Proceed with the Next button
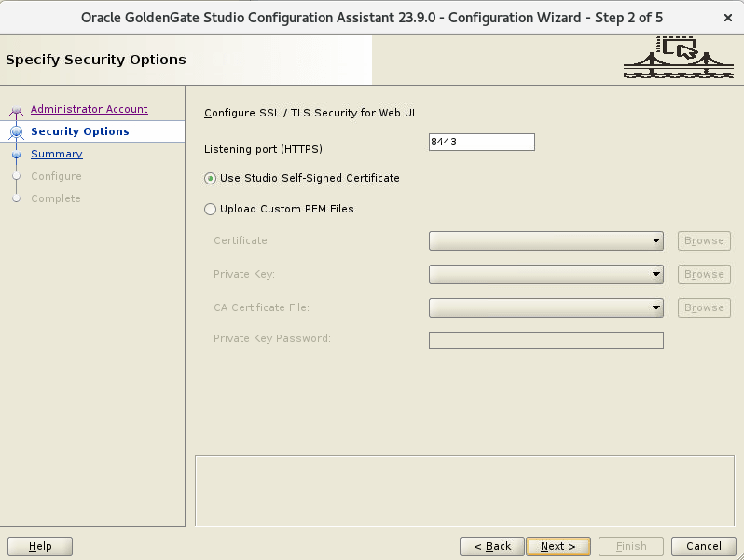Screen dimensions: 744x560 pyautogui.click(x=558, y=546)
